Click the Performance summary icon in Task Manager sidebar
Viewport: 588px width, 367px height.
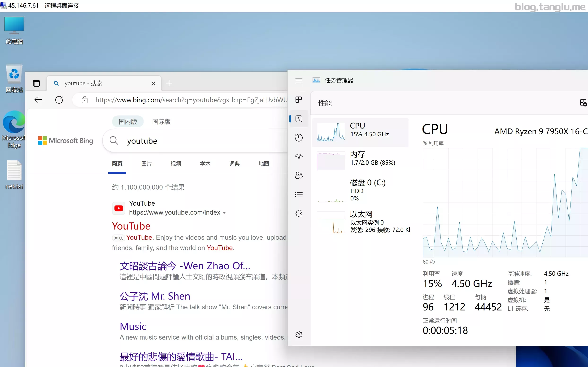299,119
